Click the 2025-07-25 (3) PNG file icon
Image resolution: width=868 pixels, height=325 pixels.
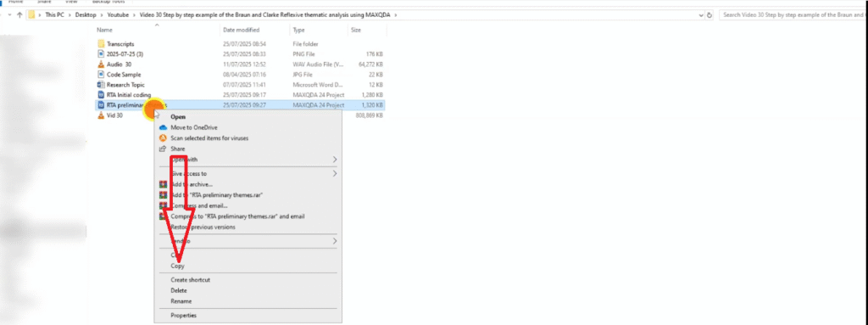pos(101,53)
